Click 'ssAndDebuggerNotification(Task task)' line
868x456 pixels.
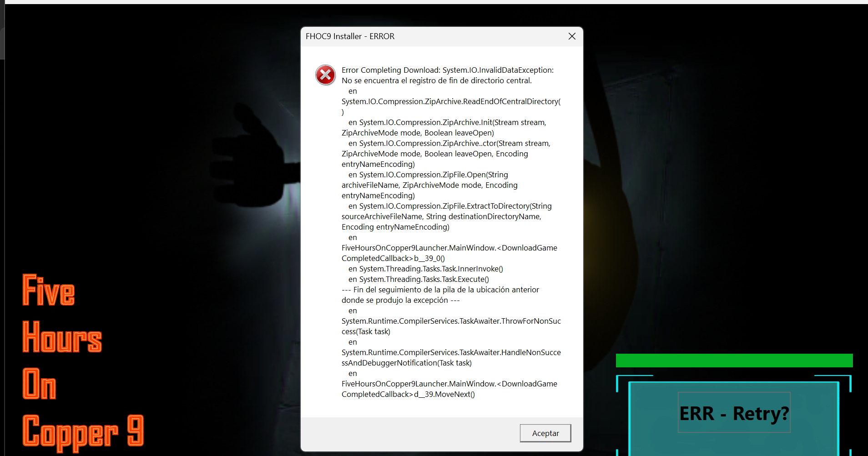[x=407, y=363]
